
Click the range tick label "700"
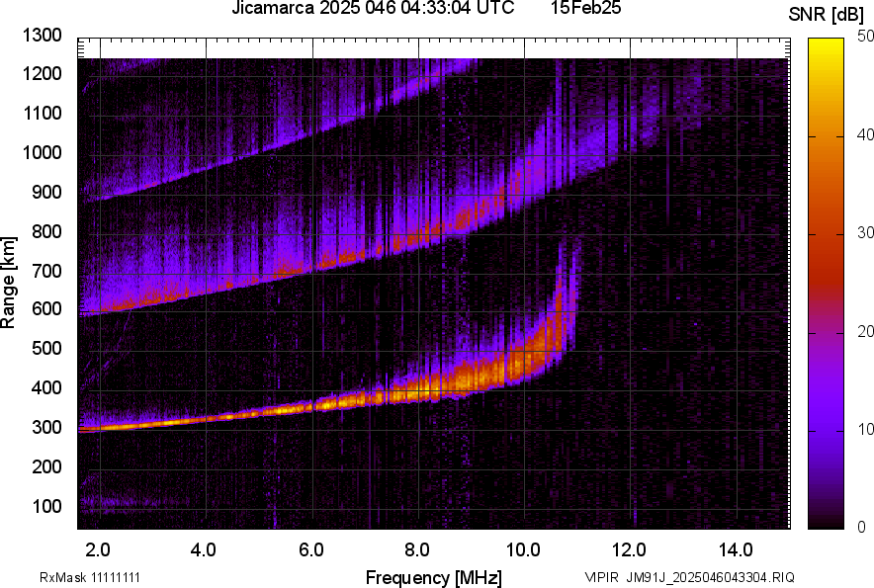click(46, 271)
